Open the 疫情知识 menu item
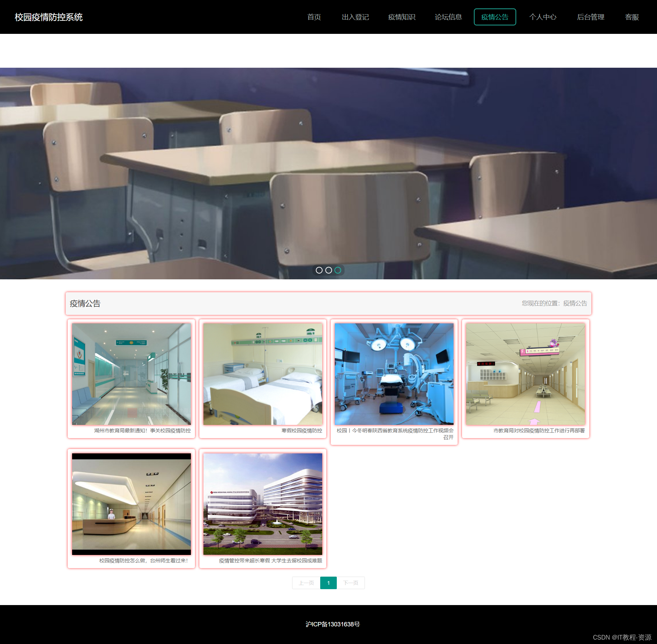Viewport: 657px width, 644px height. coord(401,17)
